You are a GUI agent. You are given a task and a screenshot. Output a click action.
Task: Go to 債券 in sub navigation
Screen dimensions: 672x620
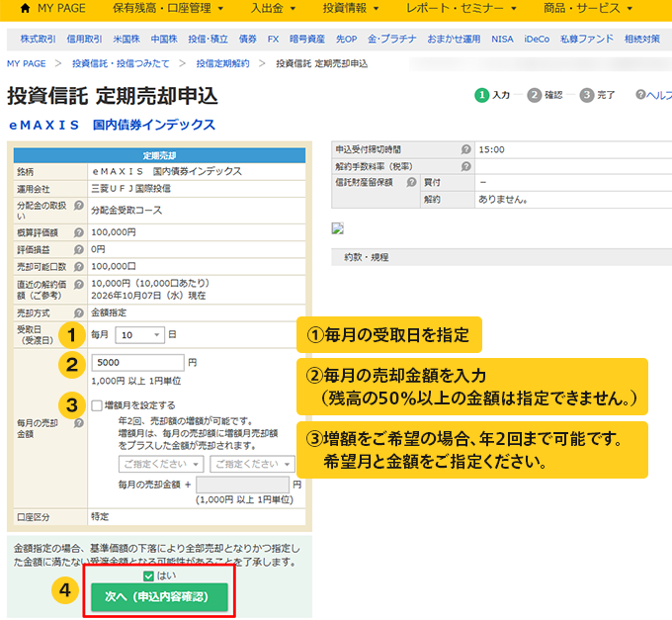point(248,39)
